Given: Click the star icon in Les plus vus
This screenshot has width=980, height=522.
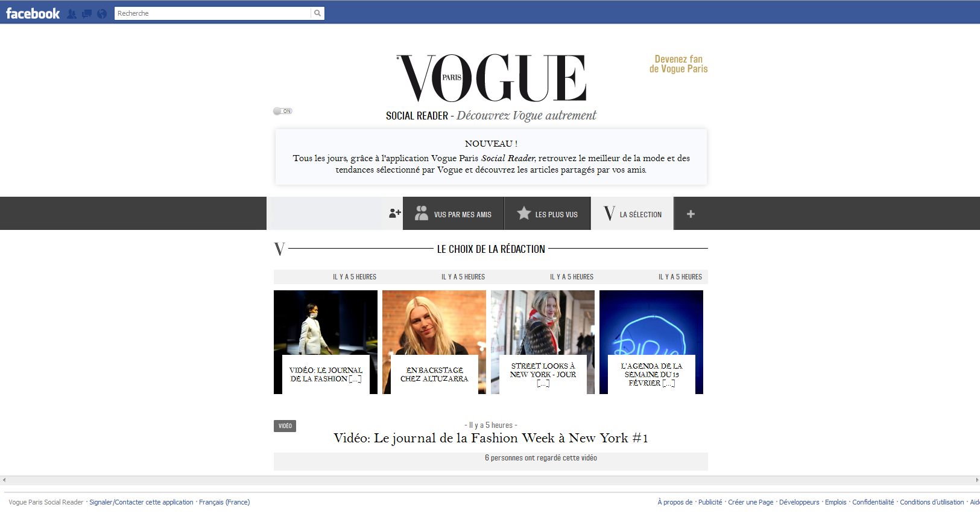Looking at the screenshot, I should (524, 213).
